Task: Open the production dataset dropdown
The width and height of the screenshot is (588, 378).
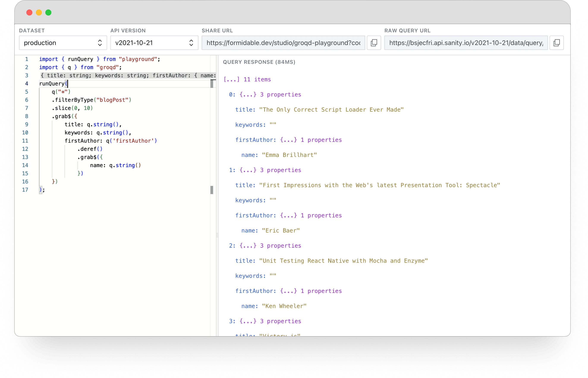Action: coord(63,43)
